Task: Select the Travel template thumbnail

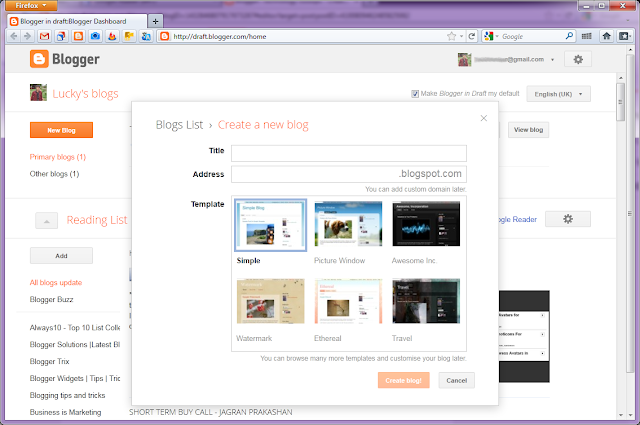Action: (x=426, y=301)
